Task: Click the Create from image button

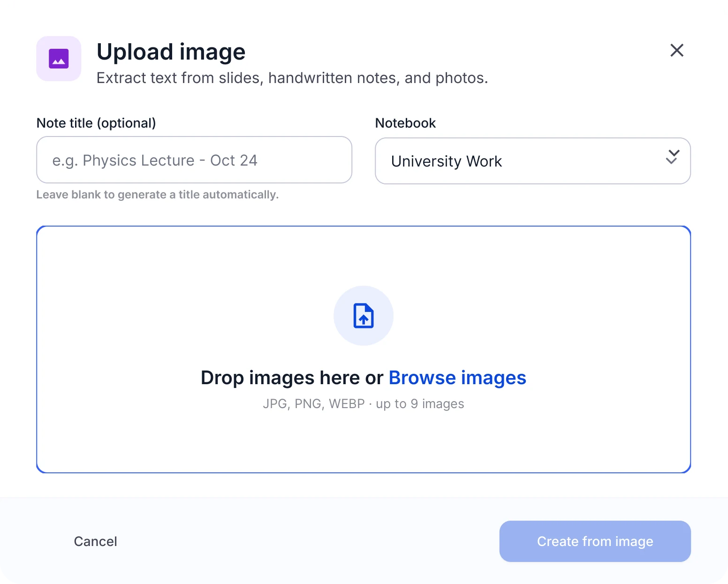Action: [595, 541]
